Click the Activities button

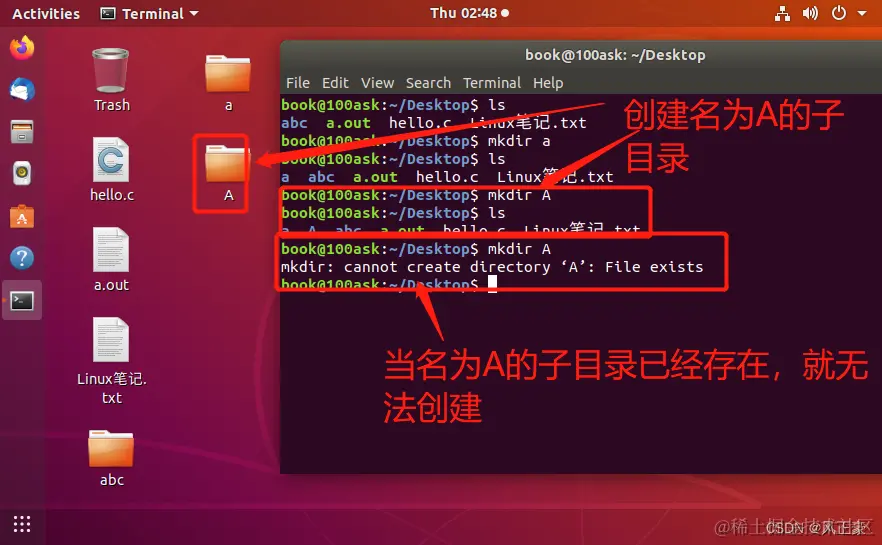[46, 13]
